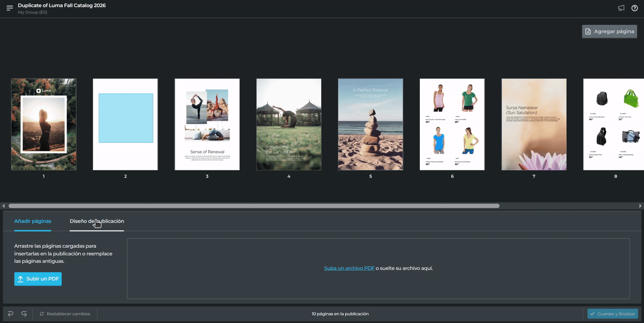
Task: Click the 'My Group (ES)' subtitle
Action: click(32, 12)
